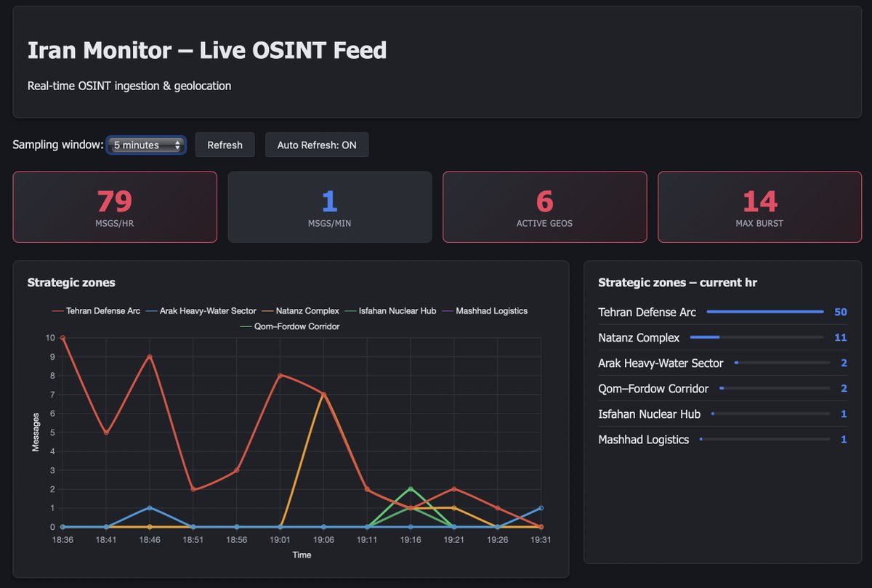The width and height of the screenshot is (872, 588).
Task: Click green Qom–Fordow peak at 19:16
Action: coord(411,489)
